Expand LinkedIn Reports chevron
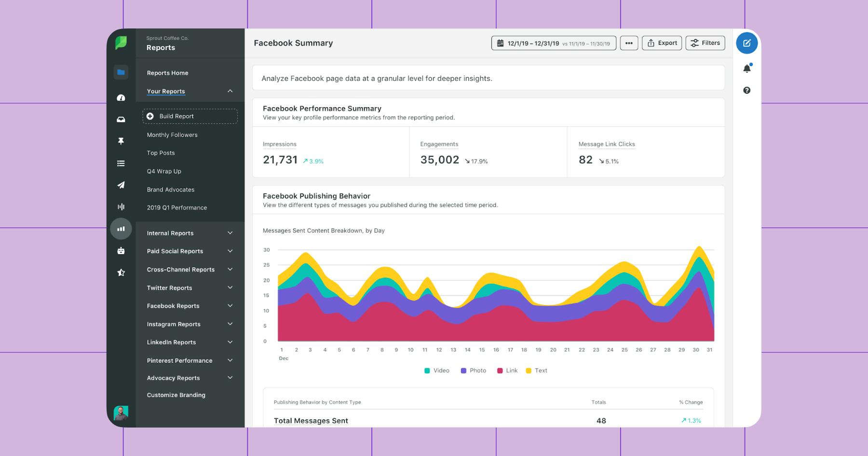 click(x=230, y=342)
